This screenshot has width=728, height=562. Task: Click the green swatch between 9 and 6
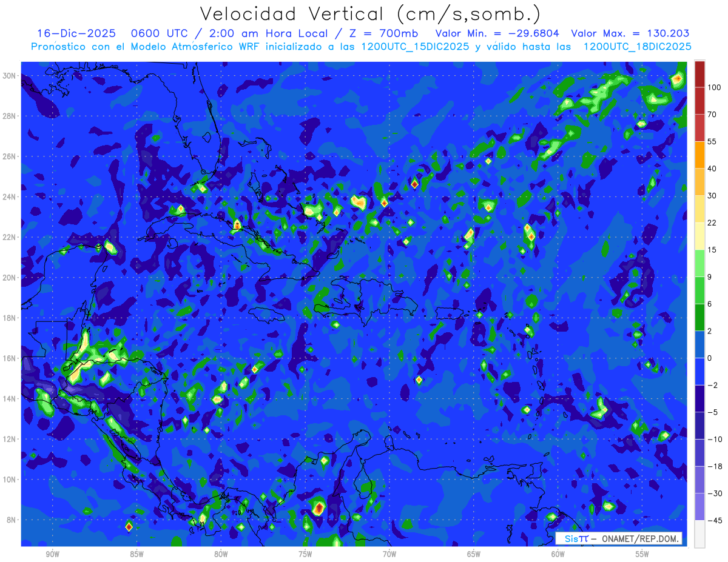pos(699,290)
